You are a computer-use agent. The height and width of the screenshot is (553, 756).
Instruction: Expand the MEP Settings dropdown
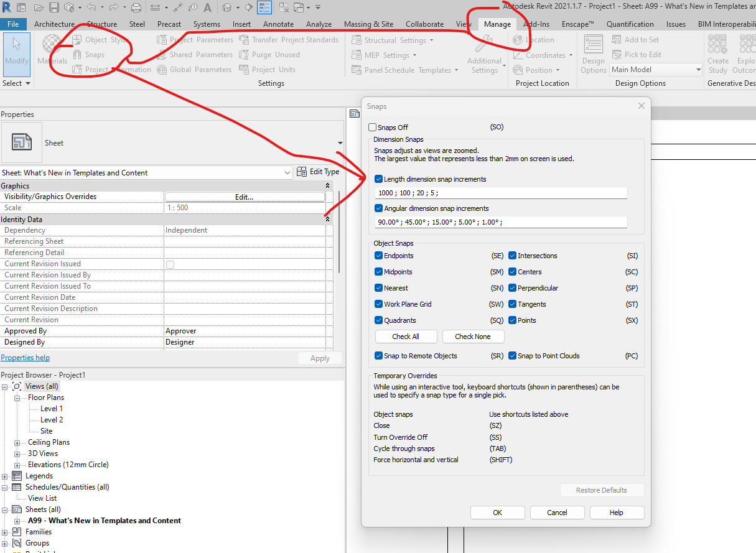coord(414,55)
